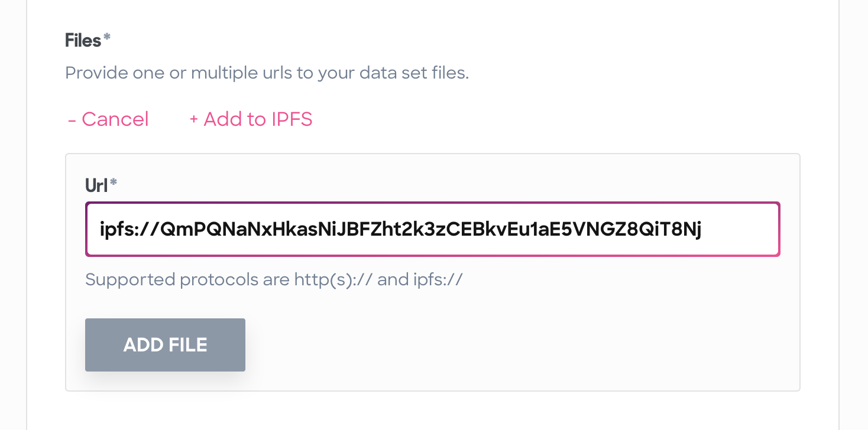868x430 pixels.
Task: Click the ipfs:// prefix inside Url field
Action: pos(125,229)
